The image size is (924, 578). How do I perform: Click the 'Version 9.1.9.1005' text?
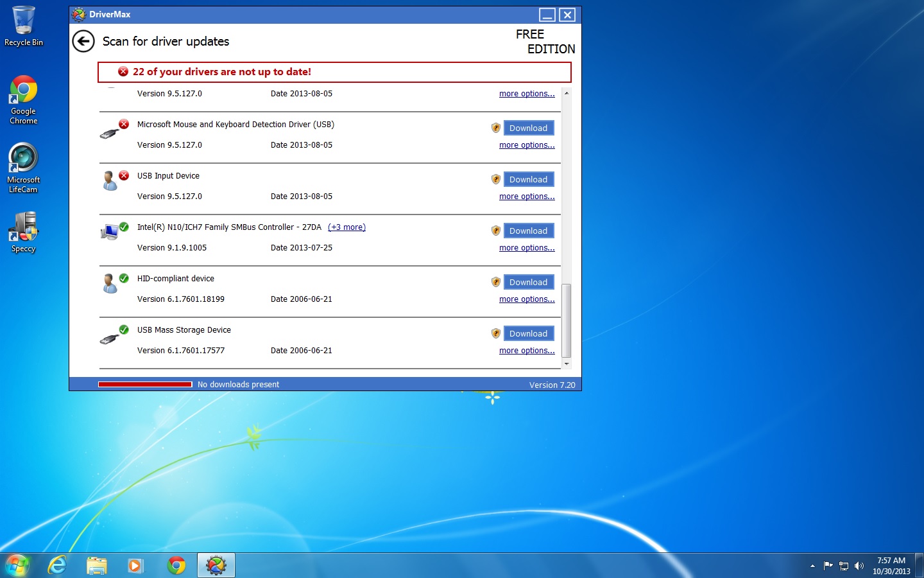[x=172, y=248]
